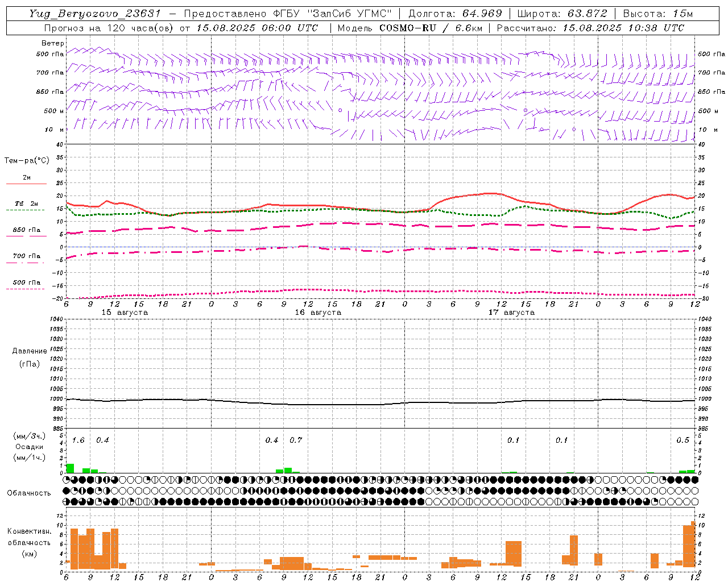
Task: Select the Td 2м legend label
Action: (x=26, y=203)
